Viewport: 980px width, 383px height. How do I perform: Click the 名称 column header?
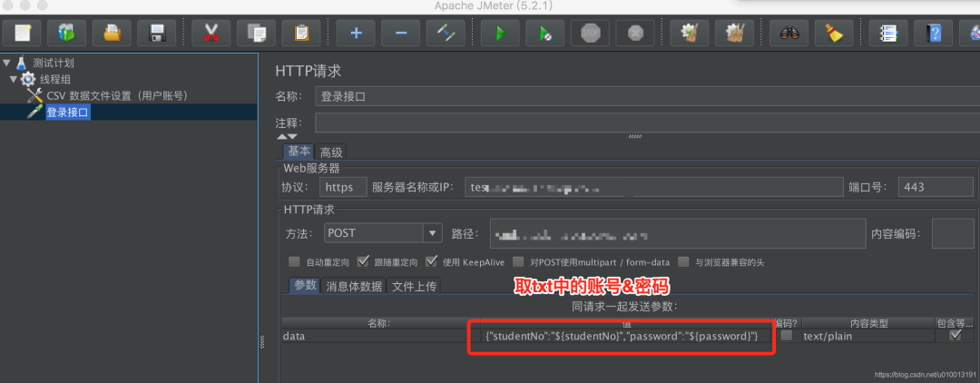point(378,323)
